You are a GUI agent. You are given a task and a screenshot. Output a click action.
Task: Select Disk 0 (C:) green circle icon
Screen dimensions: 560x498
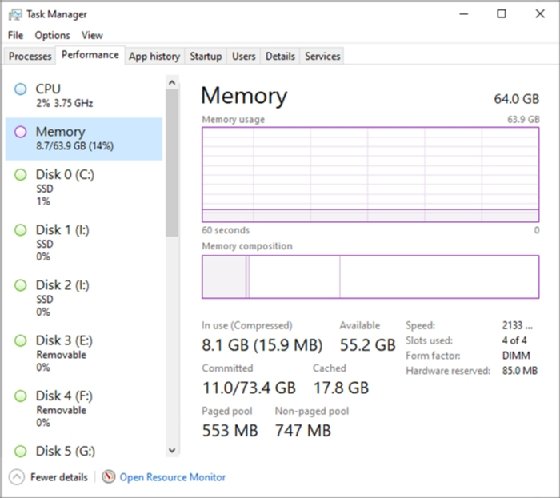point(20,175)
